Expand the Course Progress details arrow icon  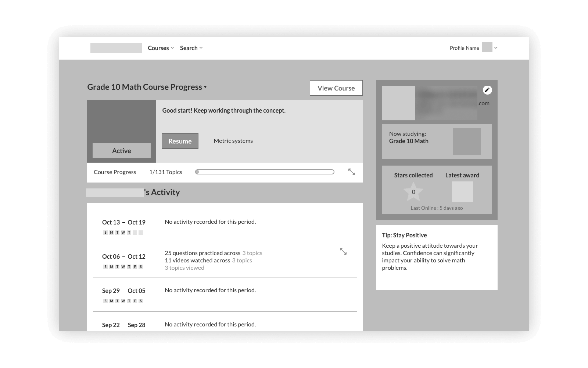click(x=351, y=172)
